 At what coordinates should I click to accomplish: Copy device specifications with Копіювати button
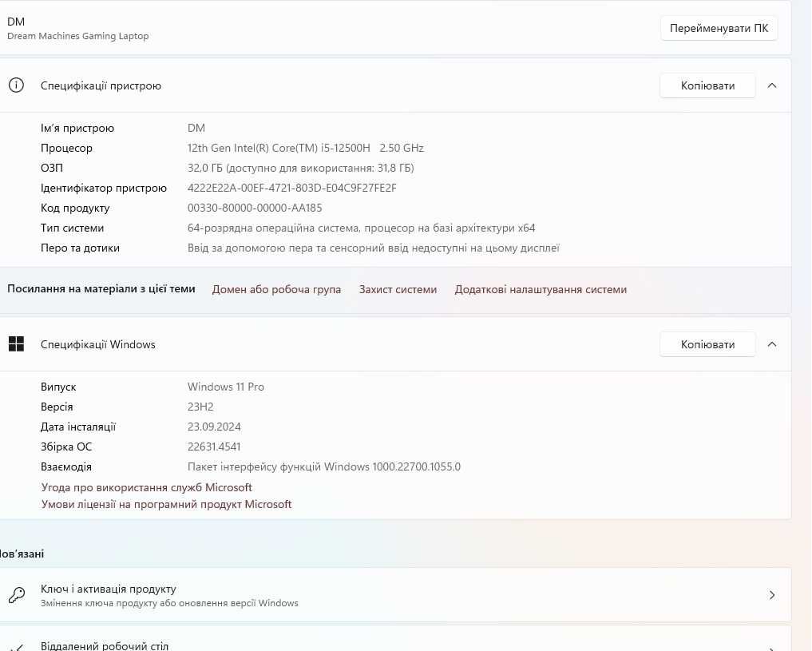[707, 85]
